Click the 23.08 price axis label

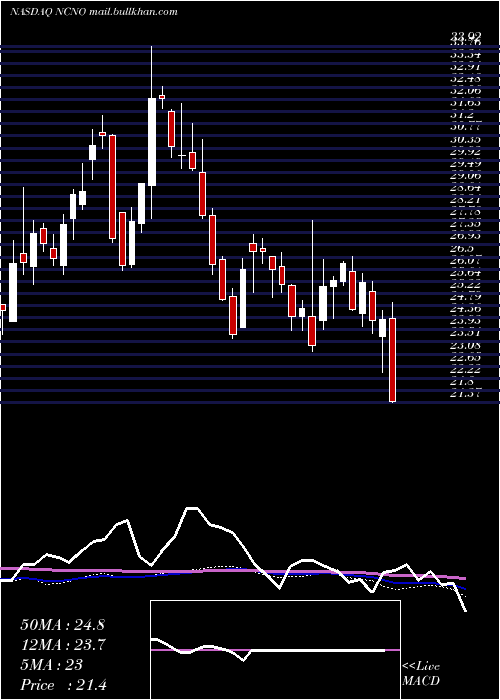(466, 345)
